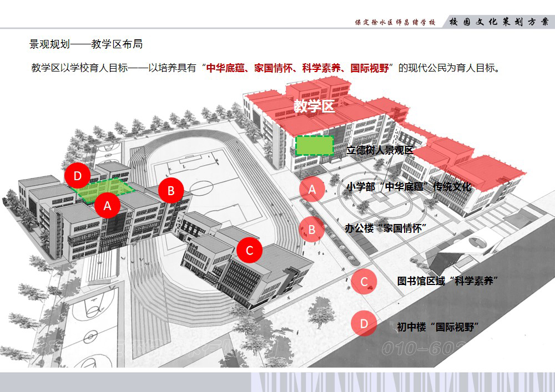Click the green dashed legend rectangle swatch
The width and height of the screenshot is (555, 392).
(x=315, y=145)
